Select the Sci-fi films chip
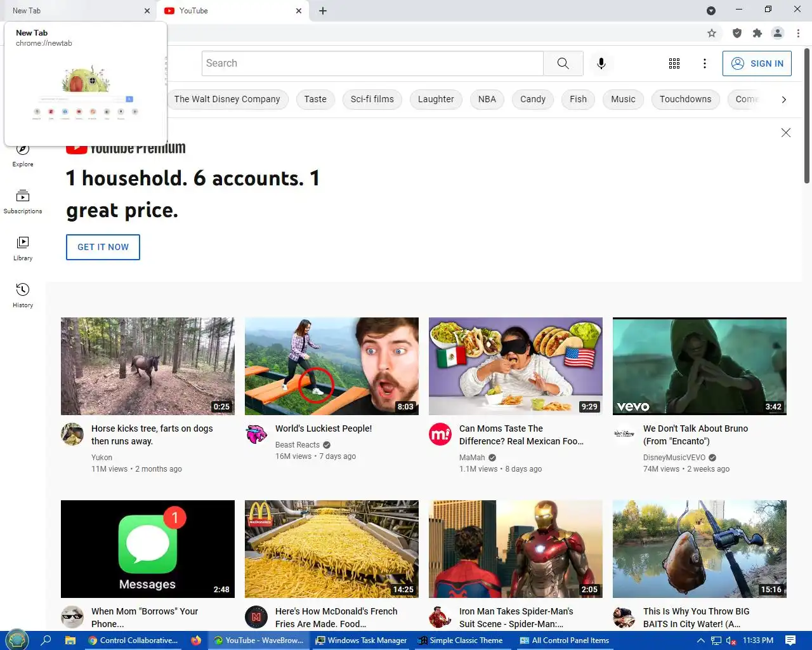The height and width of the screenshot is (650, 812). (x=372, y=100)
